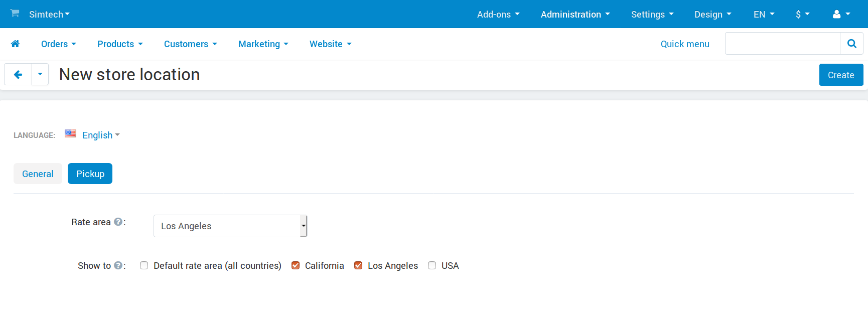Viewport: 868px width, 321px height.
Task: Go to the home dashboard icon
Action: coord(15,44)
